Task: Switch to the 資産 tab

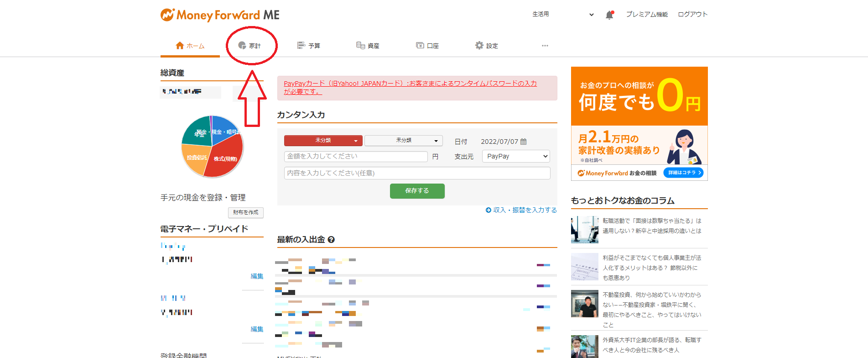Action: (368, 46)
